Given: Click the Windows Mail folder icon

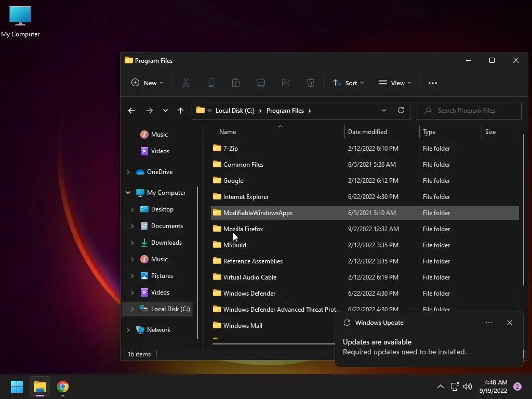Looking at the screenshot, I should (x=217, y=325).
